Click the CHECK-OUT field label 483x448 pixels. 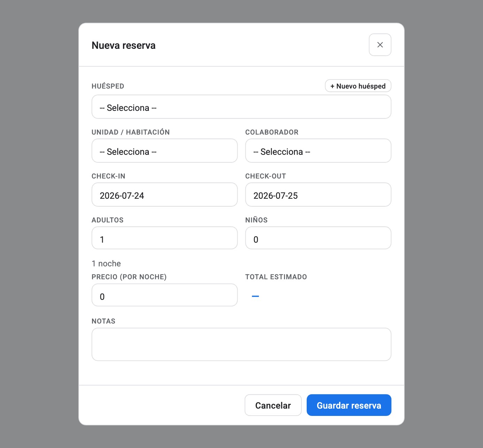(266, 176)
